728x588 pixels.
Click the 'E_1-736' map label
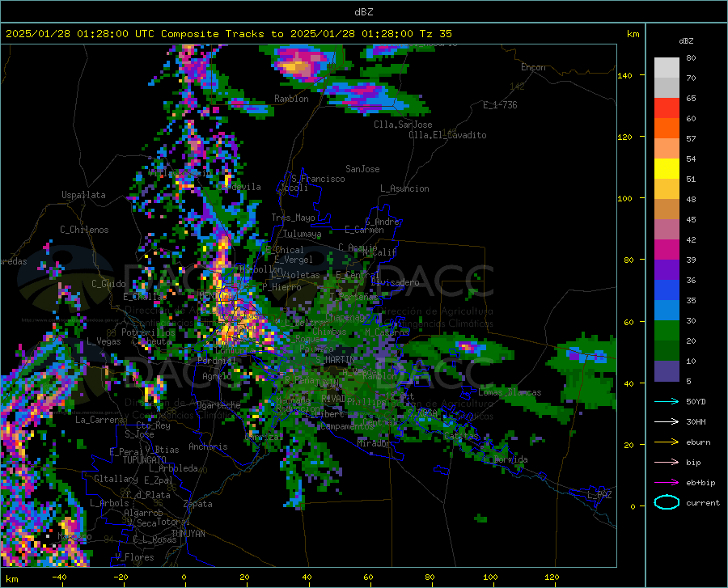point(500,105)
